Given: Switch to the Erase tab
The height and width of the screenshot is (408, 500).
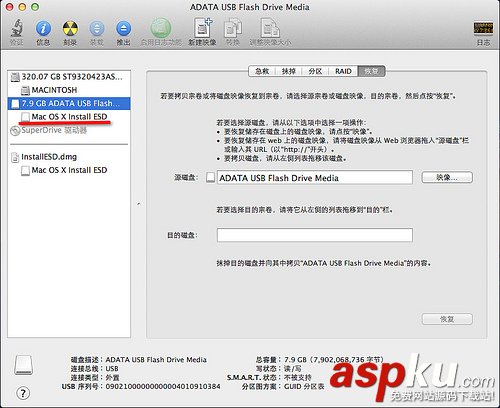Looking at the screenshot, I should coord(289,71).
